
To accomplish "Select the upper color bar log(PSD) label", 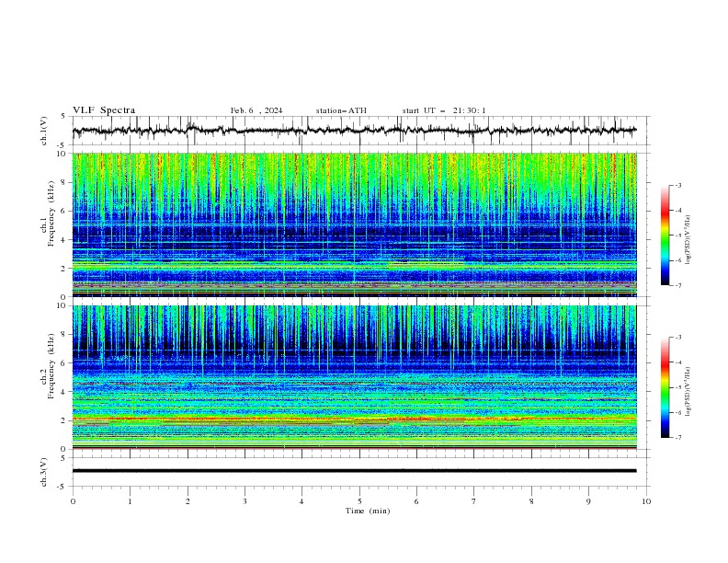I will (688, 240).
